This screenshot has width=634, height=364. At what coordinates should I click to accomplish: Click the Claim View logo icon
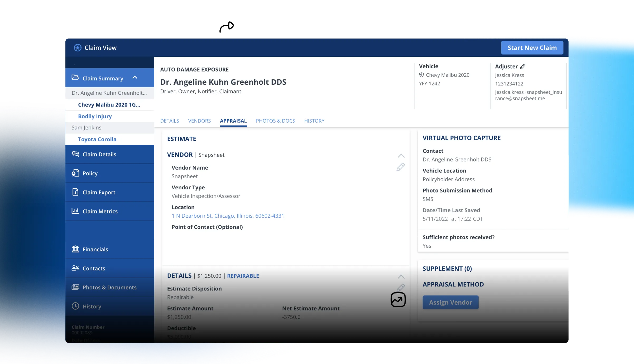pyautogui.click(x=78, y=48)
